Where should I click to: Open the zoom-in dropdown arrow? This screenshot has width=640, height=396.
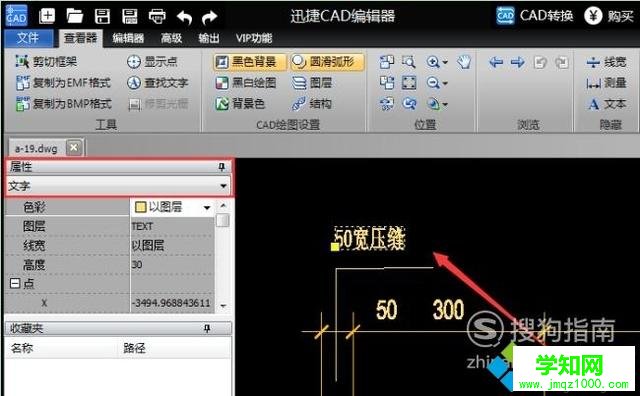point(445,62)
